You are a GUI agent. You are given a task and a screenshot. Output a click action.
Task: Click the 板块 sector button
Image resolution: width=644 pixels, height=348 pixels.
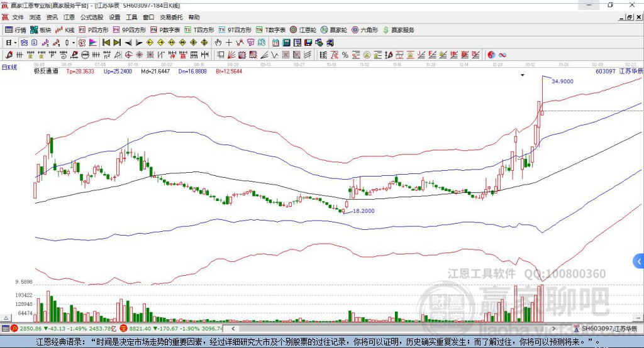tap(41, 30)
